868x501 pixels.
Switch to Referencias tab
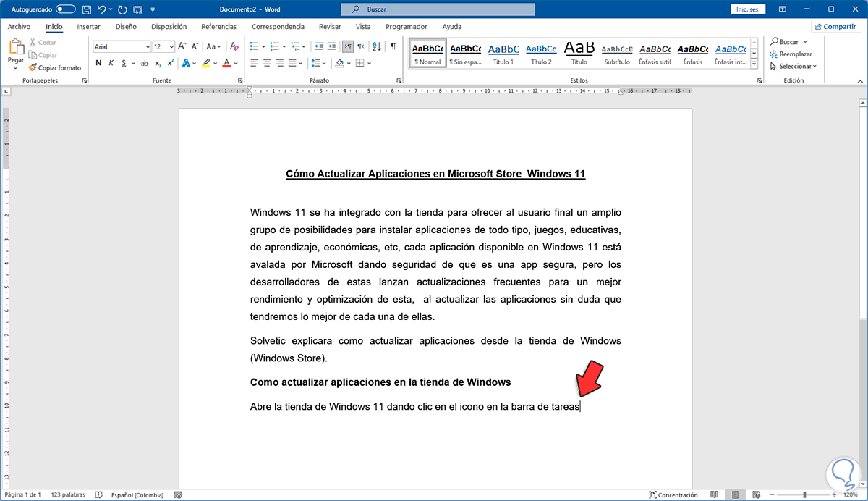[x=218, y=26]
